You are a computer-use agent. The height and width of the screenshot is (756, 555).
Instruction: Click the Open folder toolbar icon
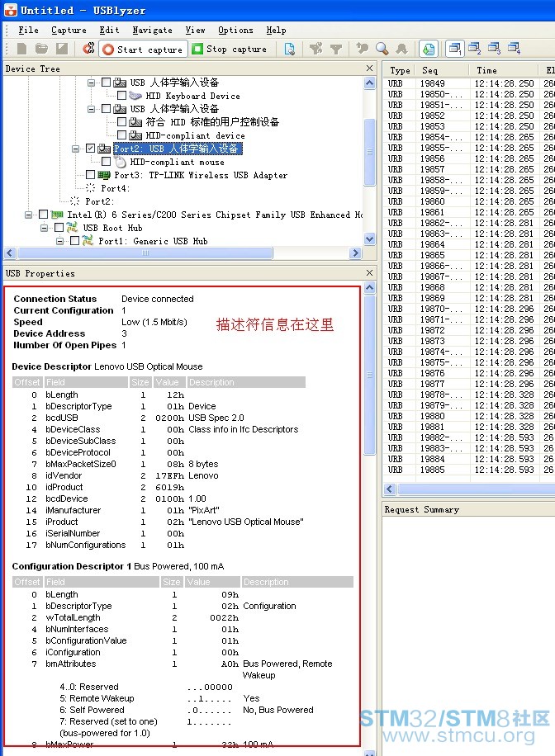(41, 49)
